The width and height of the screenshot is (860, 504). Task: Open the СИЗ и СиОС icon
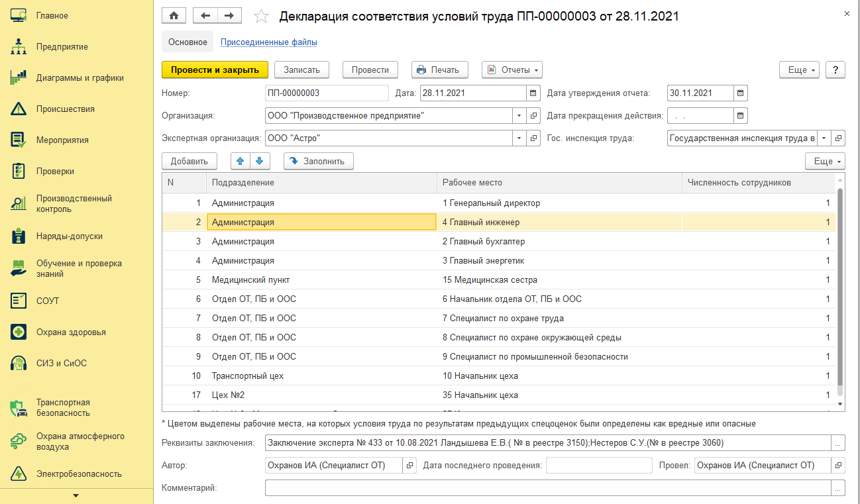tap(19, 364)
